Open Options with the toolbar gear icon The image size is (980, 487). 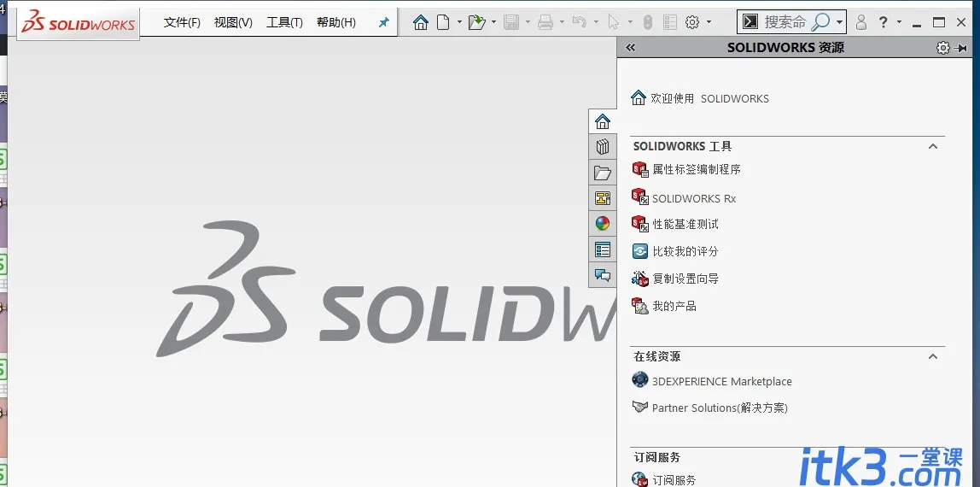click(691, 22)
